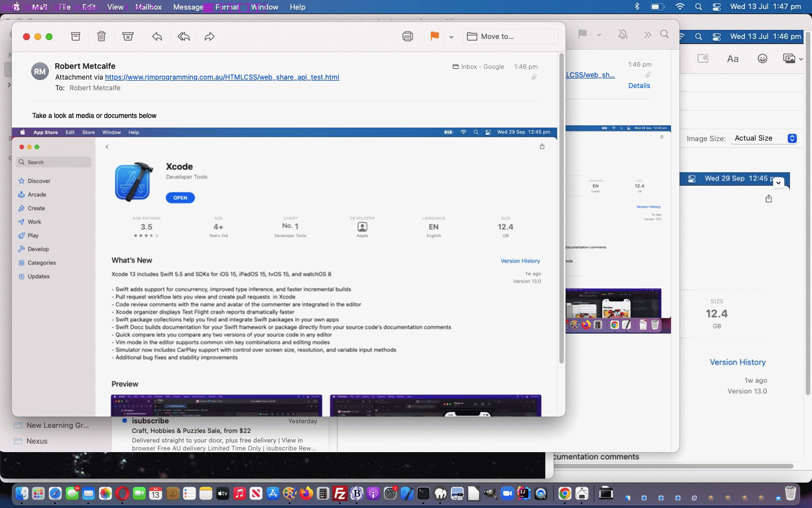This screenshot has height=508, width=812.
Task: Open Control Centre in menu bar
Action: tap(717, 7)
